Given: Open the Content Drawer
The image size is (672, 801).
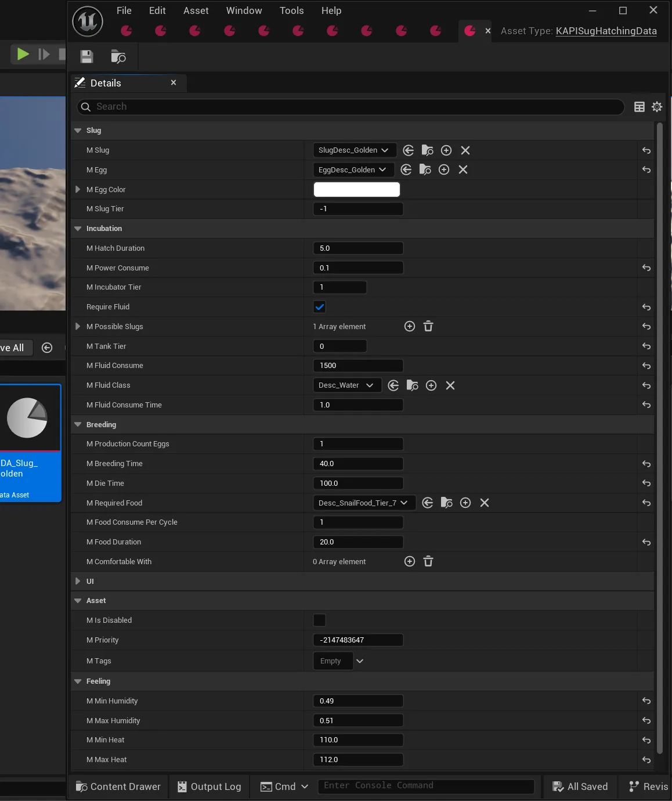Looking at the screenshot, I should [118, 786].
